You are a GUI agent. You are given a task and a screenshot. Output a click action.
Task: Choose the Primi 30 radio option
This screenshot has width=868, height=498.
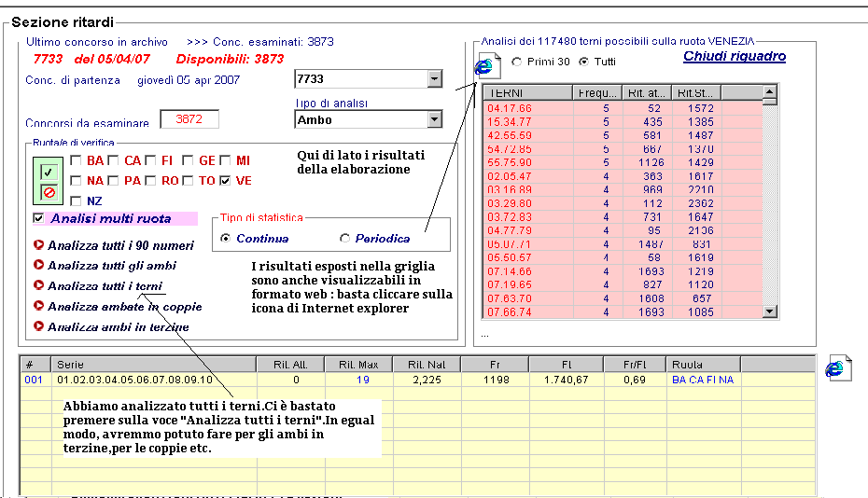tap(516, 62)
